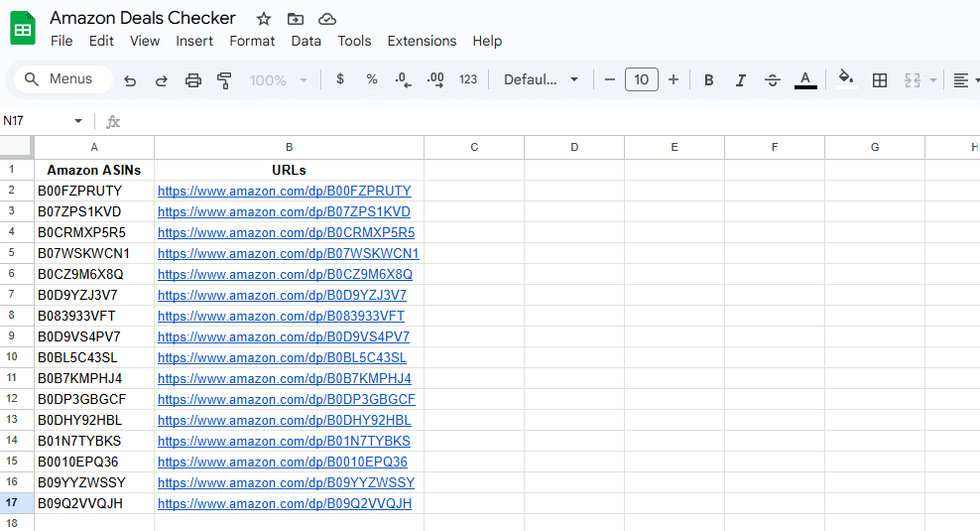Toggle bold formatting
This screenshot has width=980, height=531.
708,80
